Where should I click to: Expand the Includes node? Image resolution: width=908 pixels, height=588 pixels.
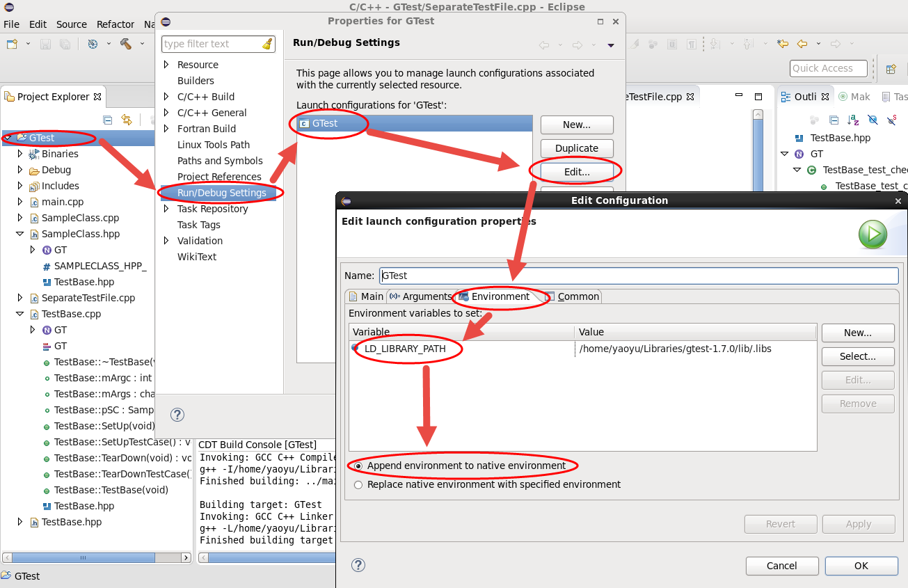[x=19, y=186]
